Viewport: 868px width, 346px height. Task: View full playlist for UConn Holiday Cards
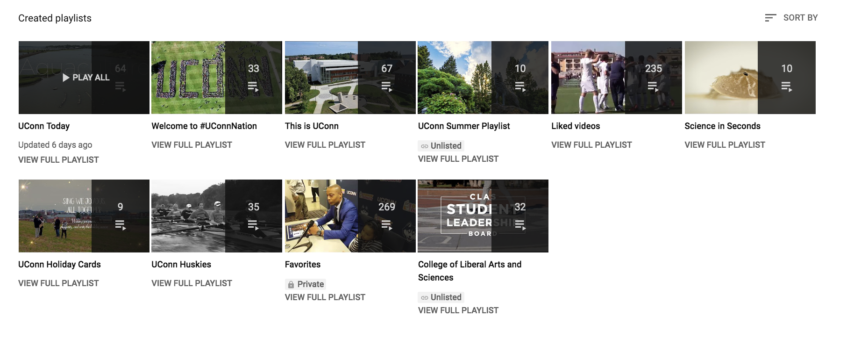58,283
